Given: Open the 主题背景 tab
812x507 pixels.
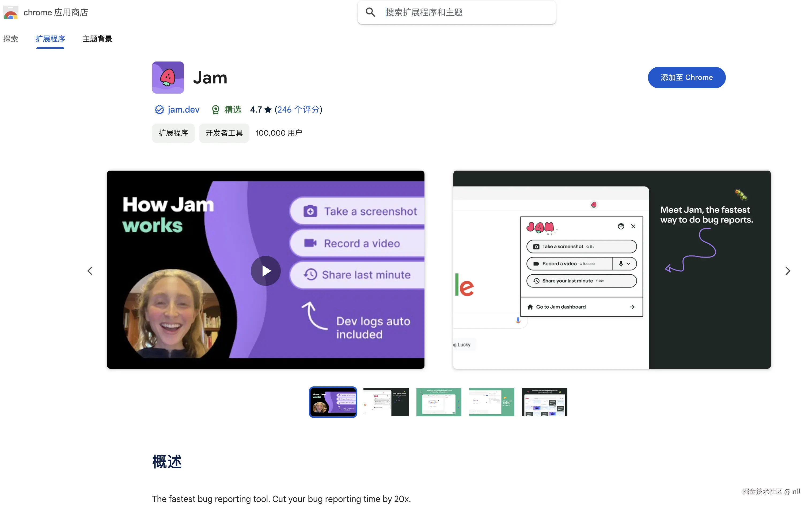Looking at the screenshot, I should (x=97, y=39).
